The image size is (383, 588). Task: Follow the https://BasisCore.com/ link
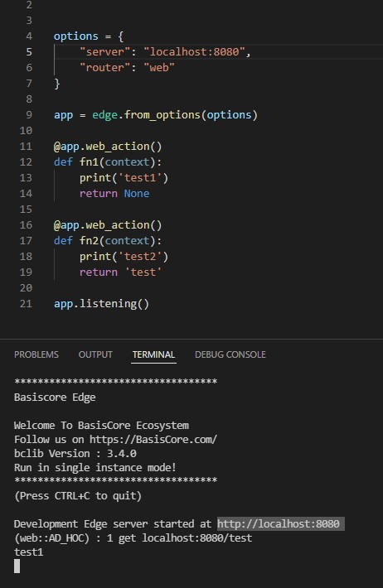(153, 439)
